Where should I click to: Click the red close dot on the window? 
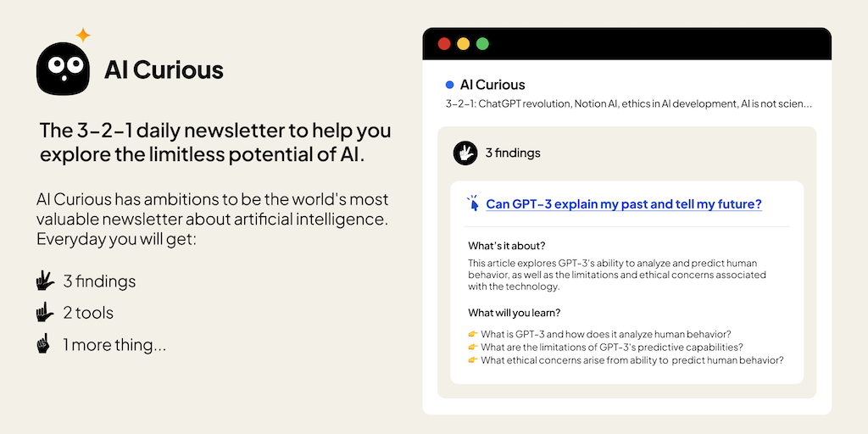tap(444, 43)
